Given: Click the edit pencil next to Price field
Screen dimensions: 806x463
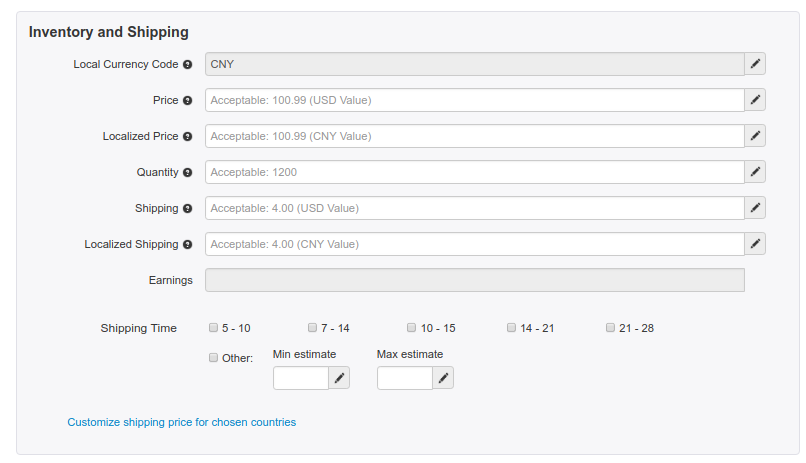Looking at the screenshot, I should coord(756,100).
